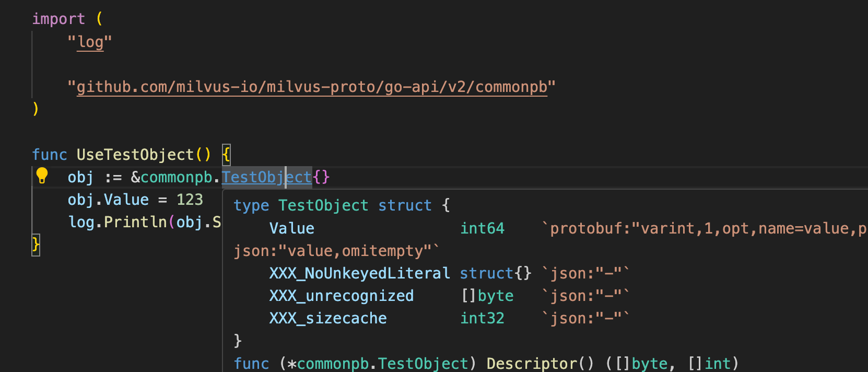Image resolution: width=868 pixels, height=372 pixels.
Task: Click the number 123 literal
Action: pyautogui.click(x=190, y=200)
